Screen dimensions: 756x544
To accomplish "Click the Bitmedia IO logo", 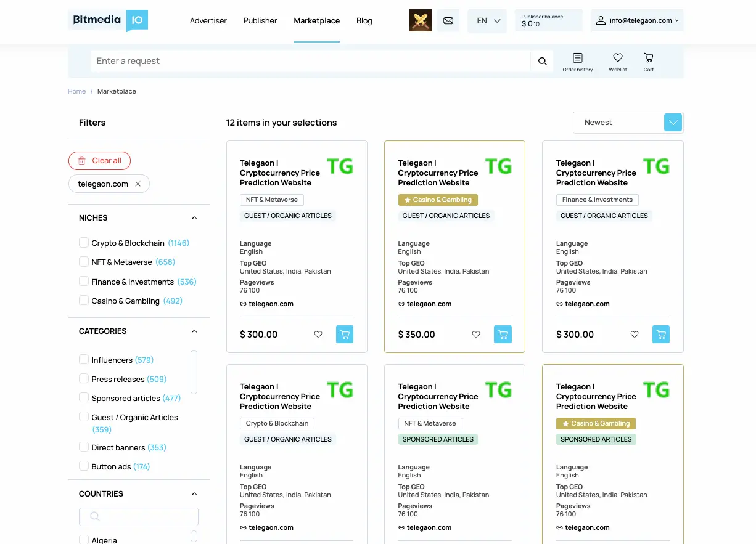I will 108,20.
